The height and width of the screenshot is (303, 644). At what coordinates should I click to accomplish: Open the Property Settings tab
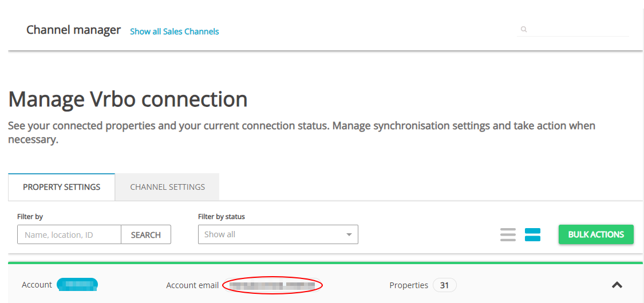click(62, 187)
